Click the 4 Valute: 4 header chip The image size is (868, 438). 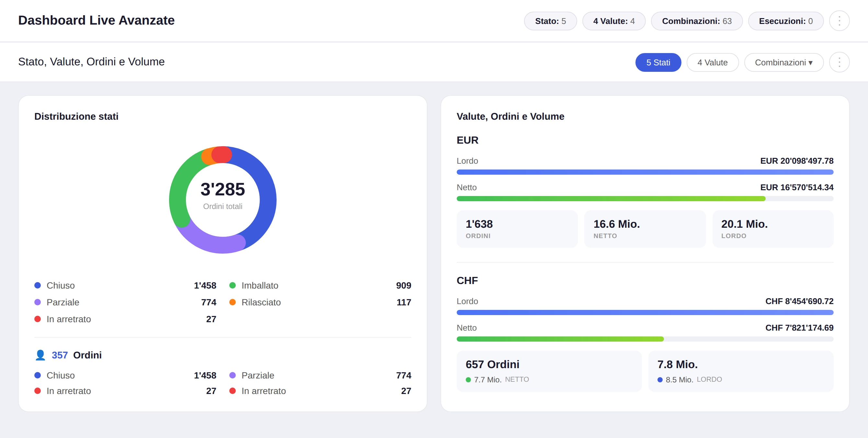pos(614,20)
